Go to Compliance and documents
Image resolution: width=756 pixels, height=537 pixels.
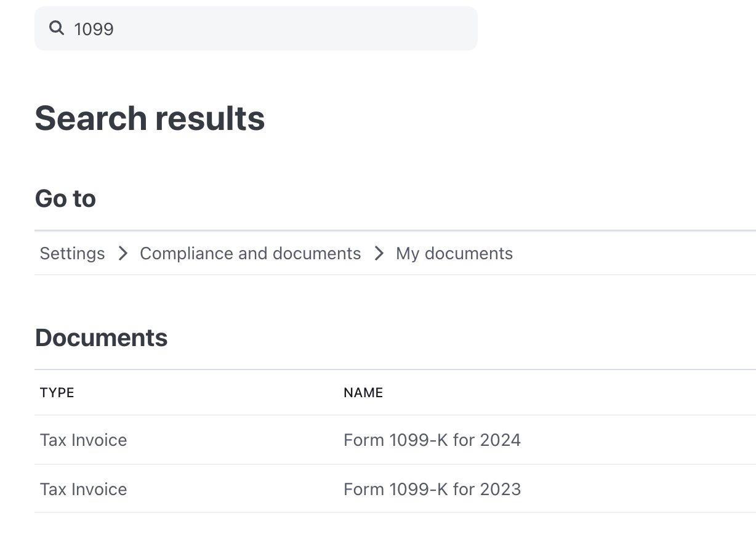[250, 253]
